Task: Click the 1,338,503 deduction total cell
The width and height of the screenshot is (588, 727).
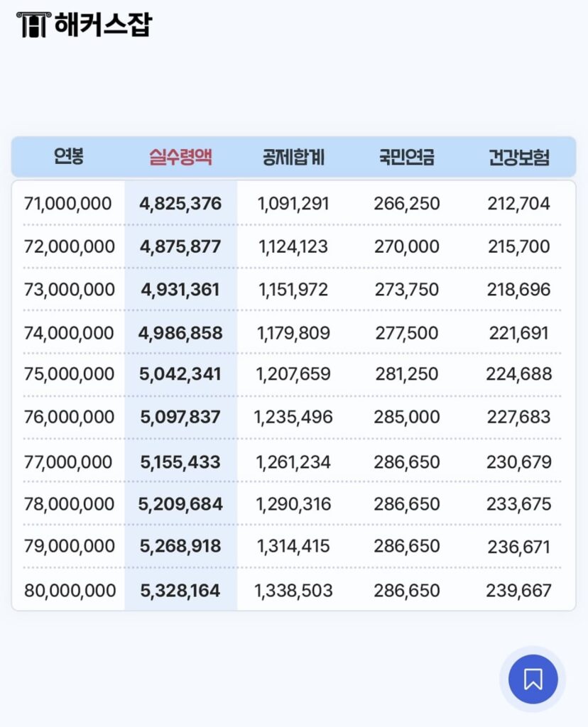Action: click(293, 591)
